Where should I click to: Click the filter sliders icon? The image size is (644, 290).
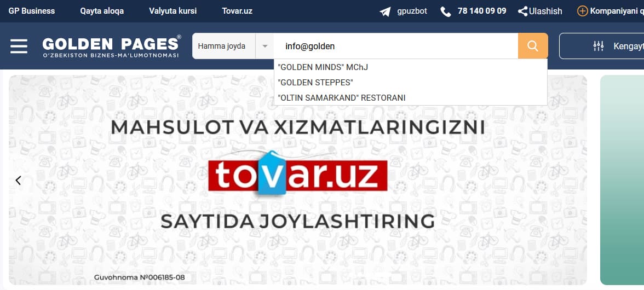tap(599, 46)
